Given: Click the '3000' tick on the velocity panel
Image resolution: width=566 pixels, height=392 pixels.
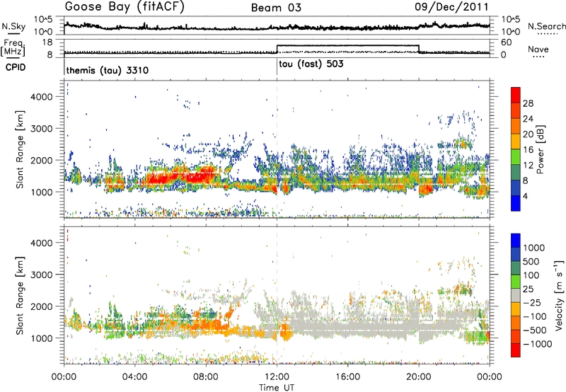Looking at the screenshot, I should (x=42, y=275).
